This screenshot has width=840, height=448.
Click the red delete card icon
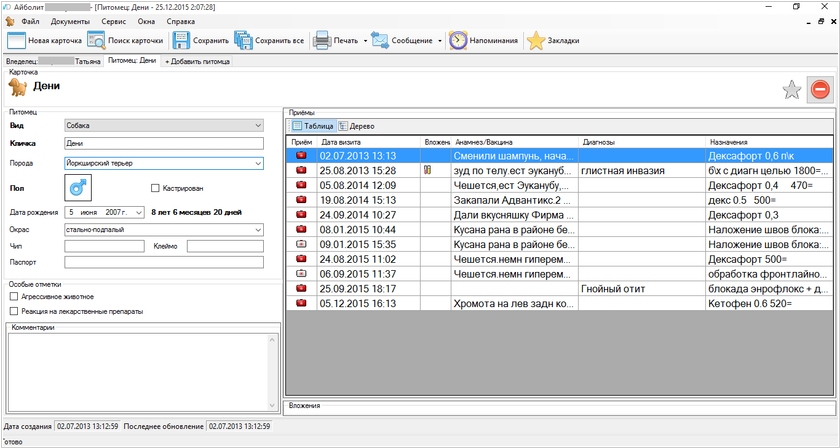[x=820, y=90]
